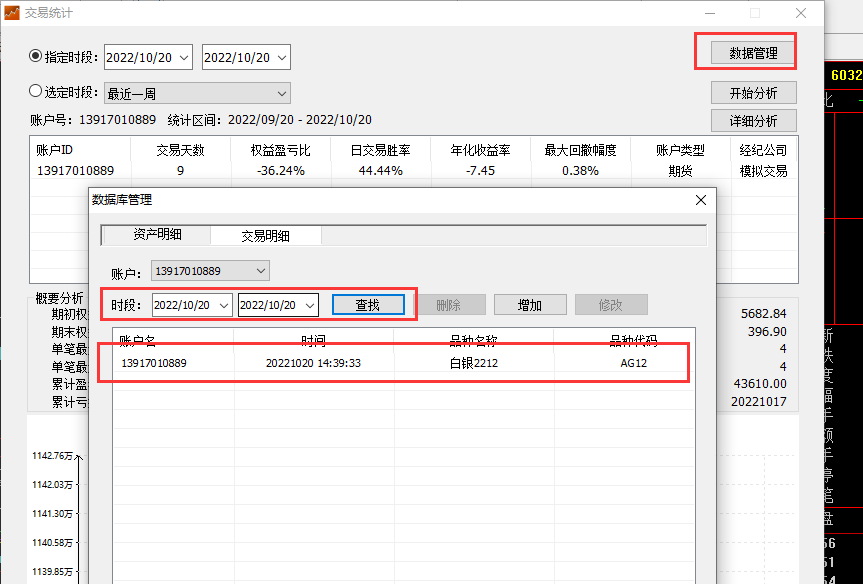Expand the 账户 account dropdown in dialog

tap(260, 271)
